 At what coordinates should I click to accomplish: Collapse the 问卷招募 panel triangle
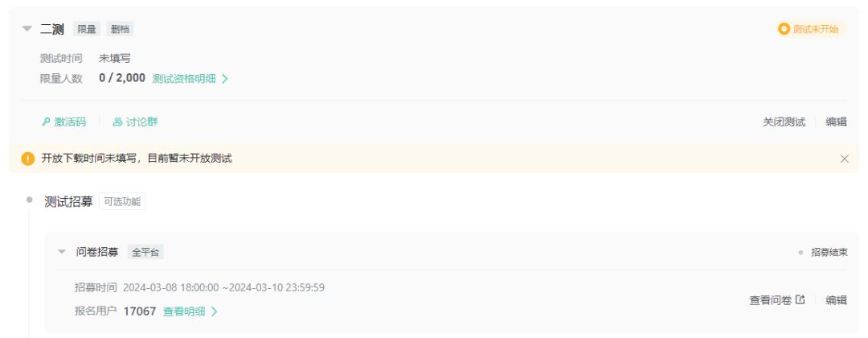tap(62, 252)
